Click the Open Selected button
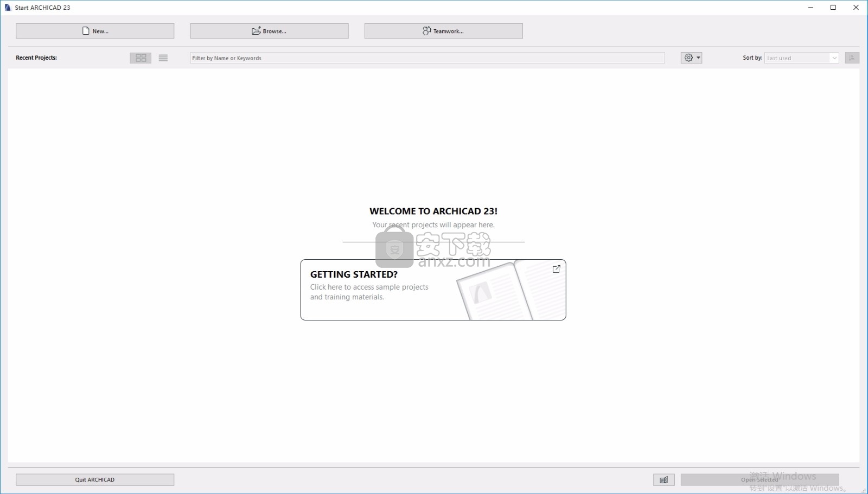The height and width of the screenshot is (494, 868). [x=759, y=479]
